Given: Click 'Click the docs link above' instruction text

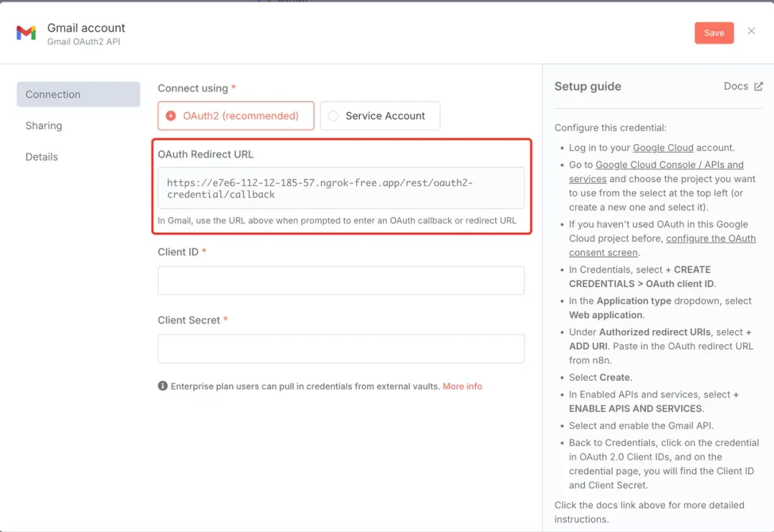Looking at the screenshot, I should click(x=649, y=512).
